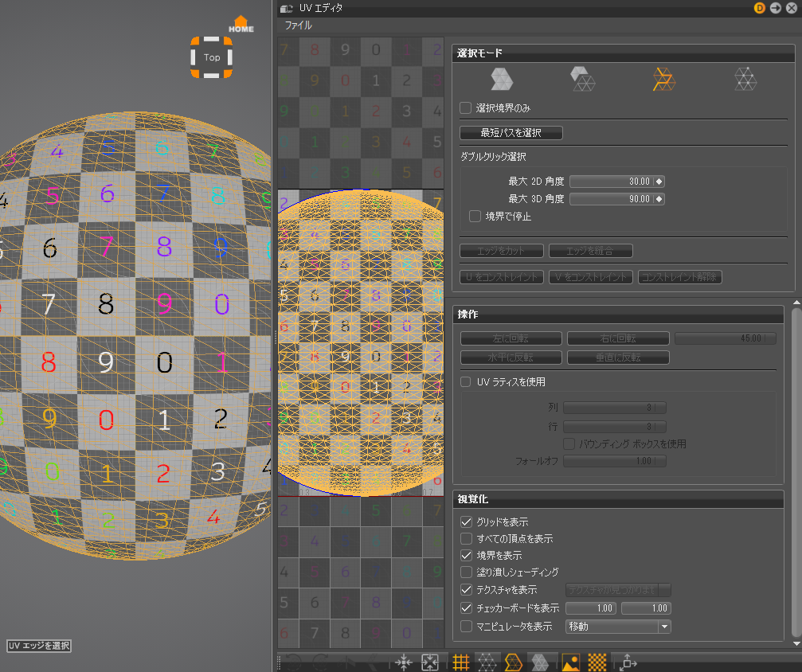
Task: Collapse the 操作 panel header
Action: click(x=618, y=315)
